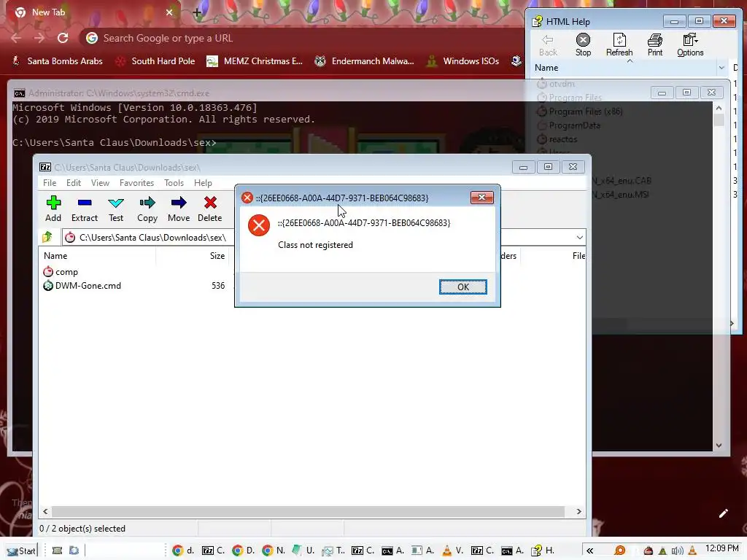Open the MEMZ Christmas bookmark
Viewport: 747px width, 560px height.
[x=255, y=61]
